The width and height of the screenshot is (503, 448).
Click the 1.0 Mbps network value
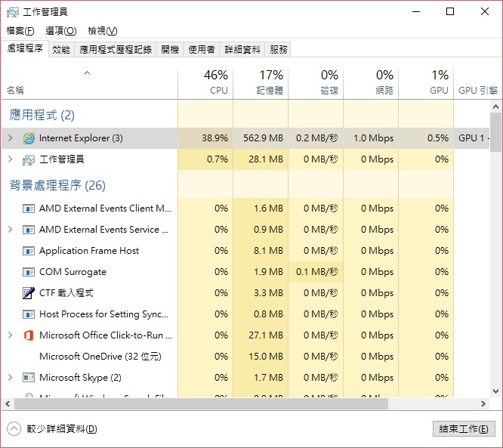[x=373, y=138]
